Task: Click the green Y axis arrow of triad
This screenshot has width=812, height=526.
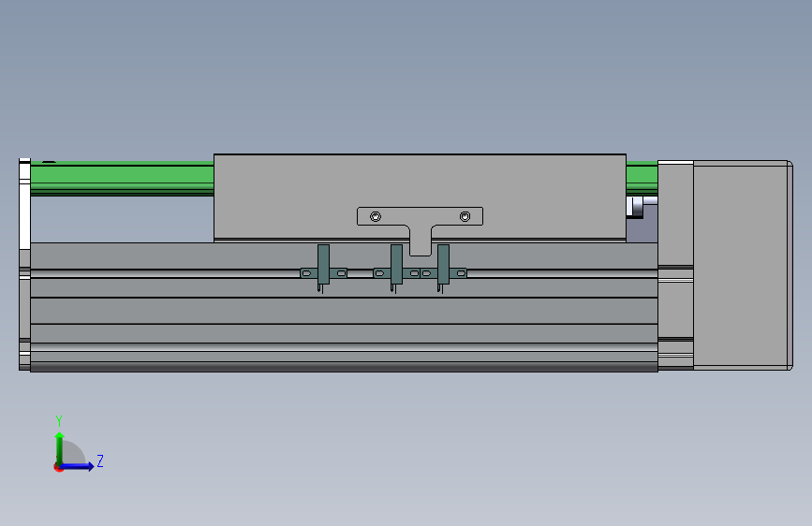Action: point(60,448)
